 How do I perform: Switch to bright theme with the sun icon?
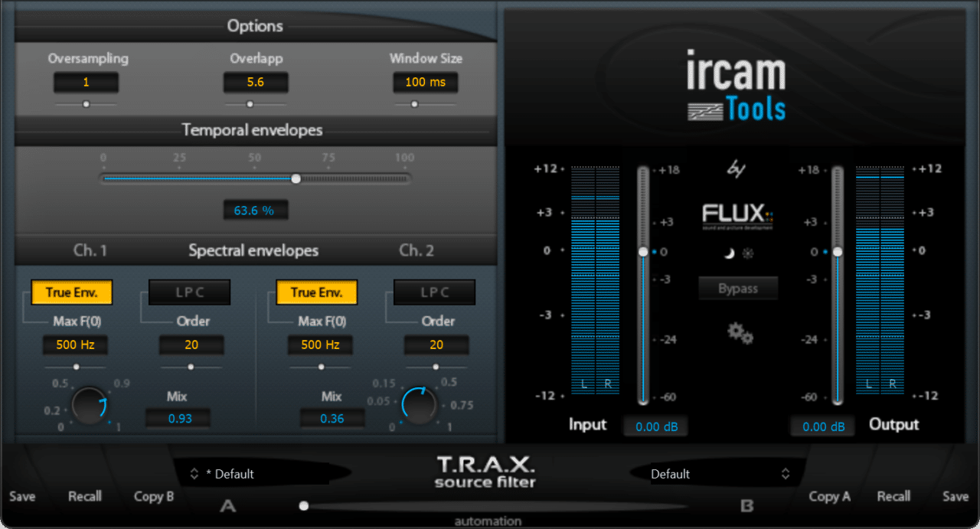tap(748, 253)
